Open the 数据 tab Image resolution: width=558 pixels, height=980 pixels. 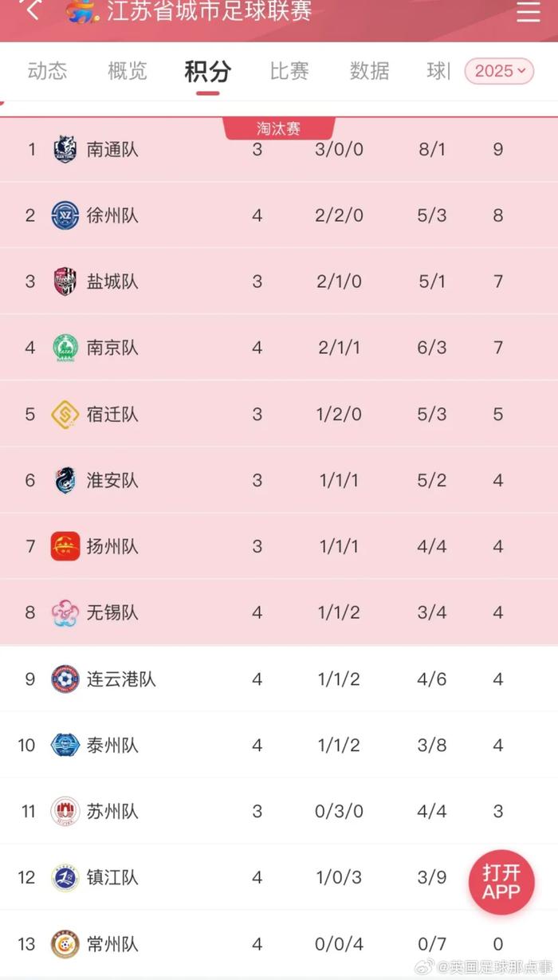[x=368, y=70]
